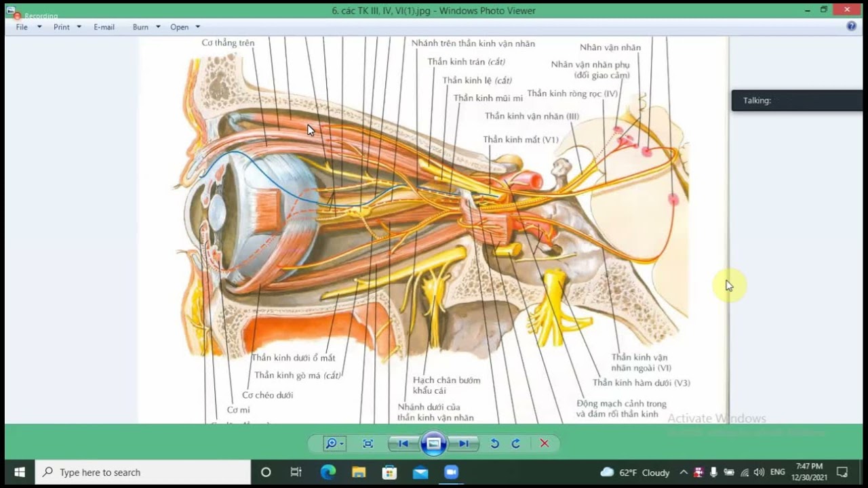868x488 pixels.
Task: Open the 62°F Cloudy weather widget
Action: [x=635, y=472]
